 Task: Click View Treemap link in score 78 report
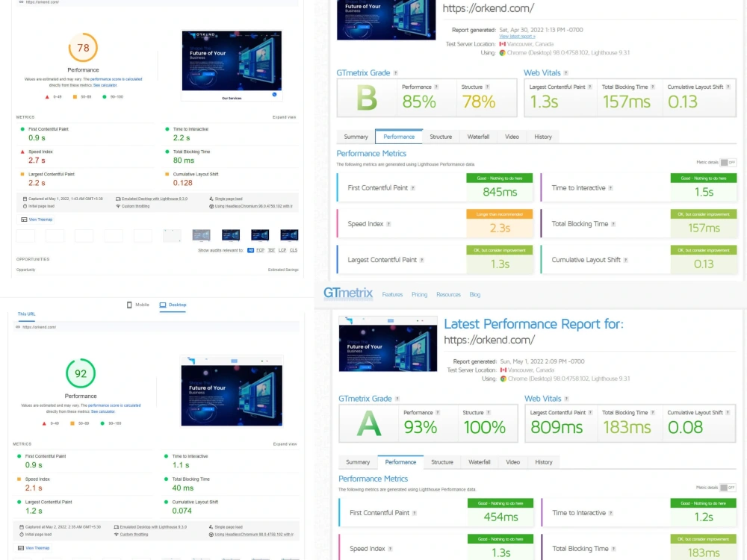[40, 220]
